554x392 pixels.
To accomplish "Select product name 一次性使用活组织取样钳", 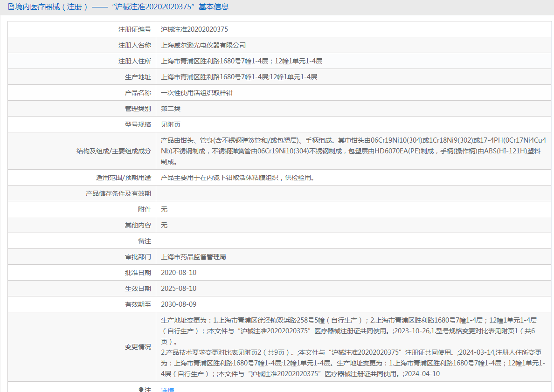I will [x=197, y=93].
